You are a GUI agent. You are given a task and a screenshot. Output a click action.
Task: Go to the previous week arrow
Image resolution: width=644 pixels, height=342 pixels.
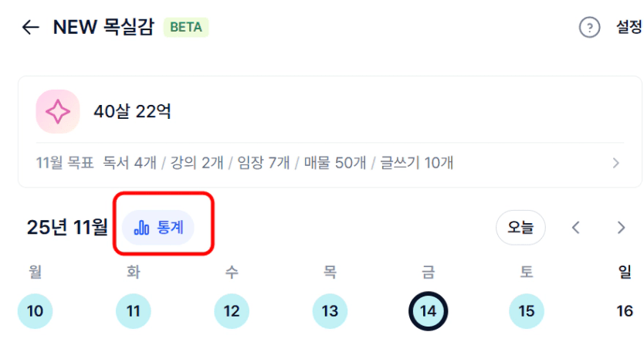[575, 228]
